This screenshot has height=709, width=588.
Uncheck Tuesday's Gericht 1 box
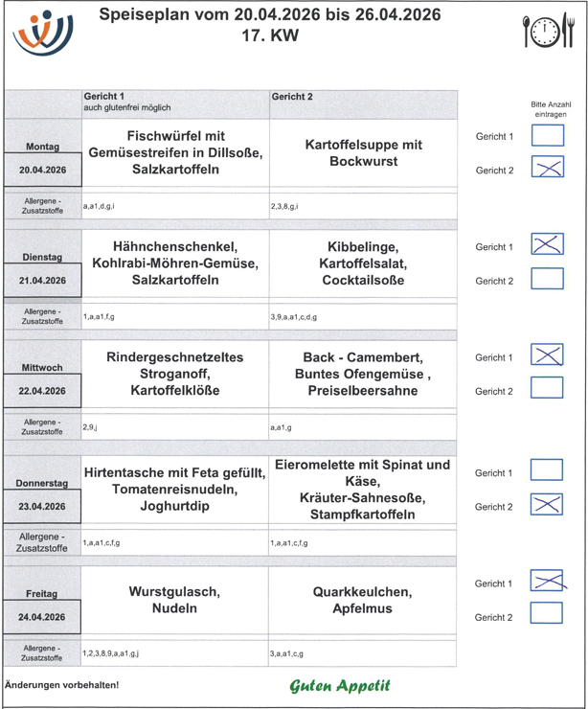click(547, 245)
